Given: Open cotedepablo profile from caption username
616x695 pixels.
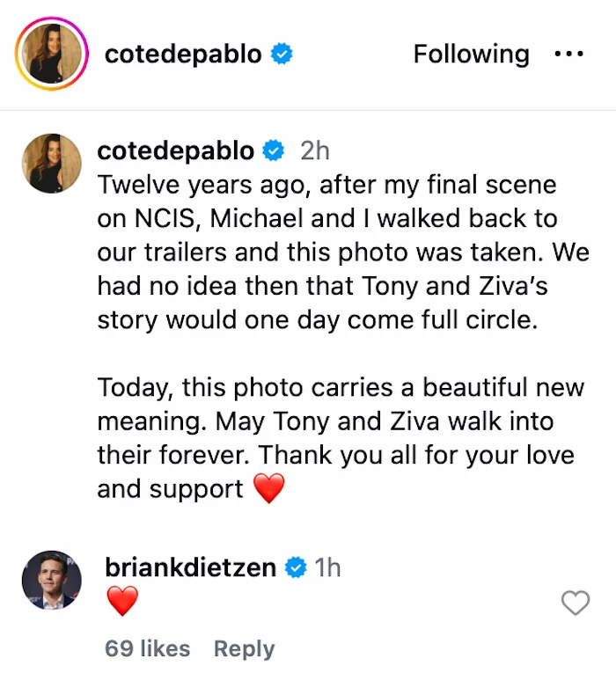Looking at the screenshot, I should [175, 150].
